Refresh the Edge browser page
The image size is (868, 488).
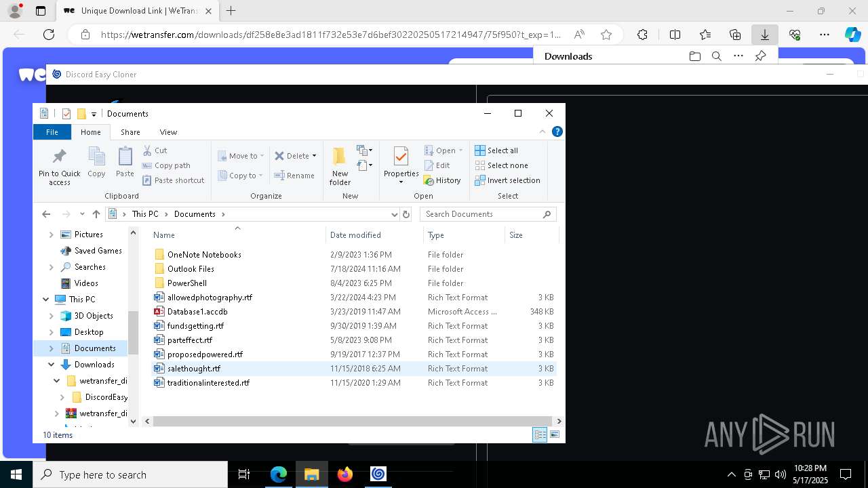[48, 35]
